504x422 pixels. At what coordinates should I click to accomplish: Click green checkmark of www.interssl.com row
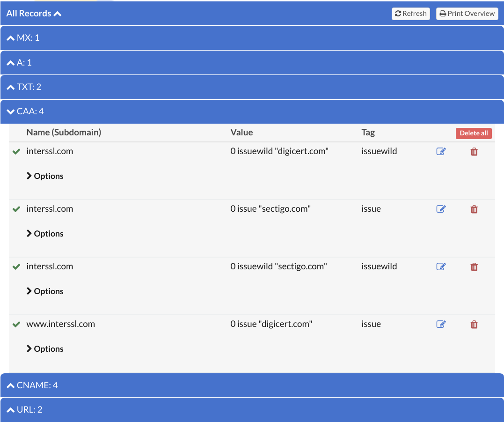(16, 324)
